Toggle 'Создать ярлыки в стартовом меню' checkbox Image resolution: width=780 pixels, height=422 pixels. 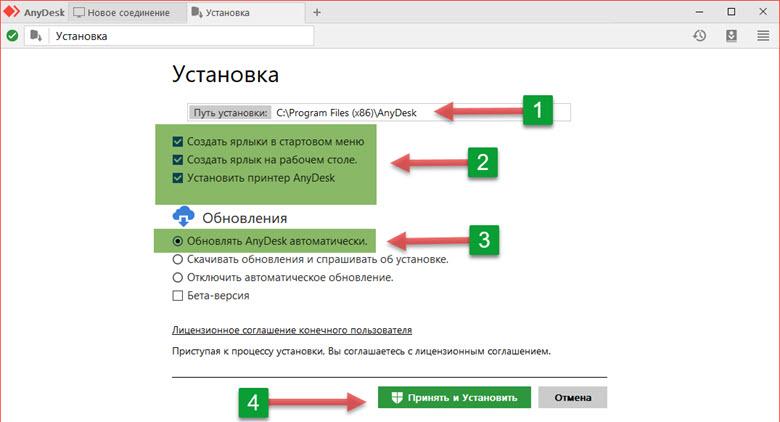(178, 142)
